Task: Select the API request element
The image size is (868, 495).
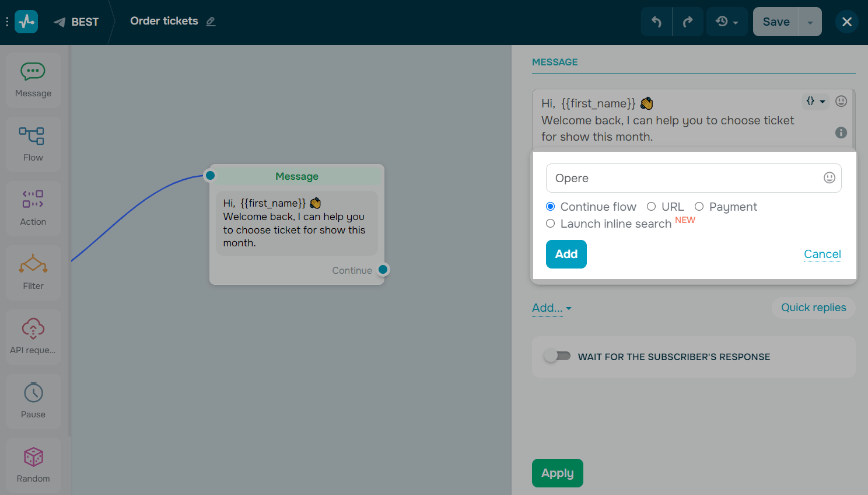Action: (33, 337)
